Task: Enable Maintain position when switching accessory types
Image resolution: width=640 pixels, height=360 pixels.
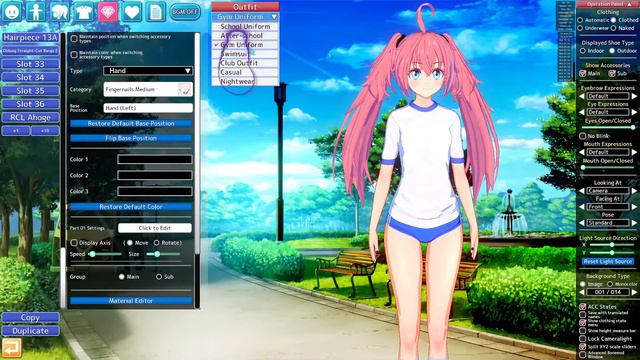Action: (x=74, y=39)
